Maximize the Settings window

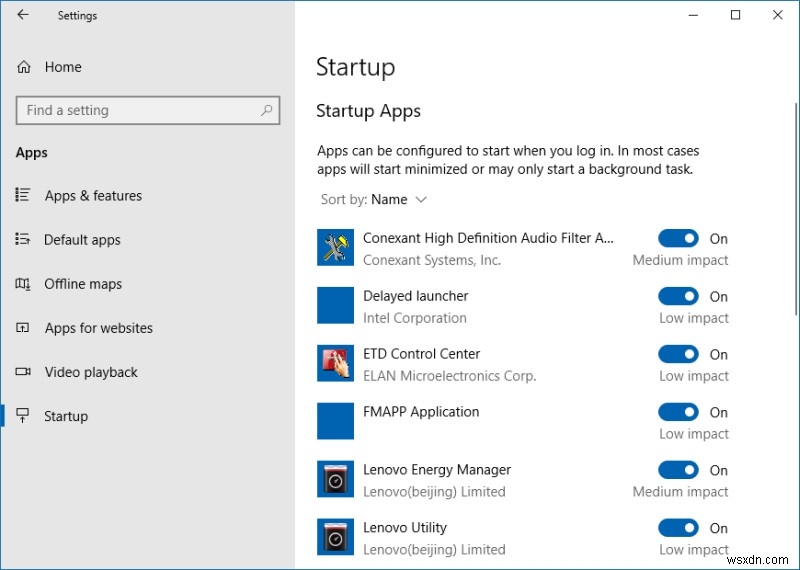point(735,15)
